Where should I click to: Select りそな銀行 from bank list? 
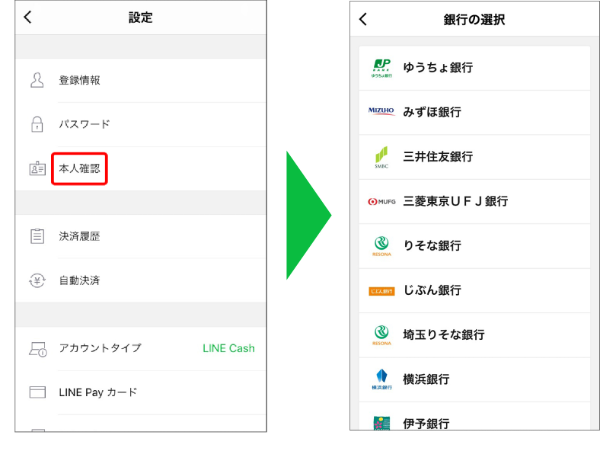coord(474,246)
